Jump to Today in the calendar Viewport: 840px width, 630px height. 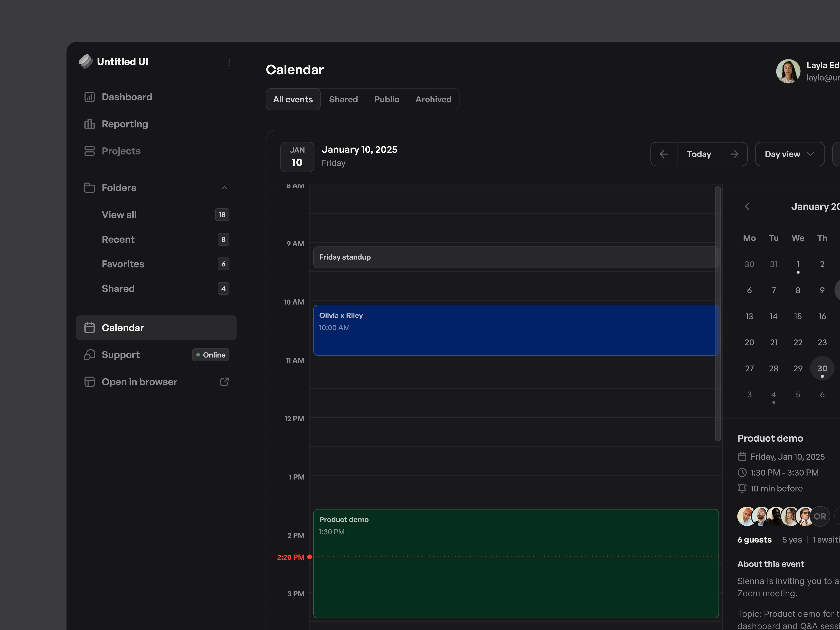click(699, 154)
